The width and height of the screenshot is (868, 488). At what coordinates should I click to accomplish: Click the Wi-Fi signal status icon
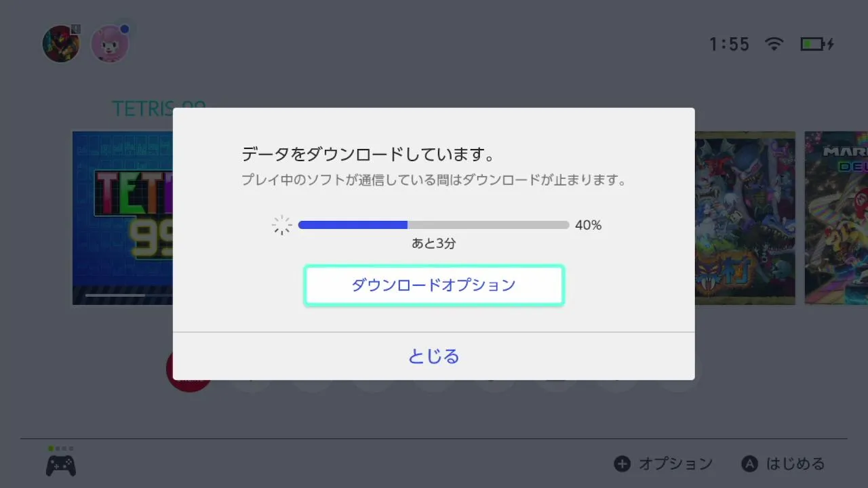tap(774, 44)
